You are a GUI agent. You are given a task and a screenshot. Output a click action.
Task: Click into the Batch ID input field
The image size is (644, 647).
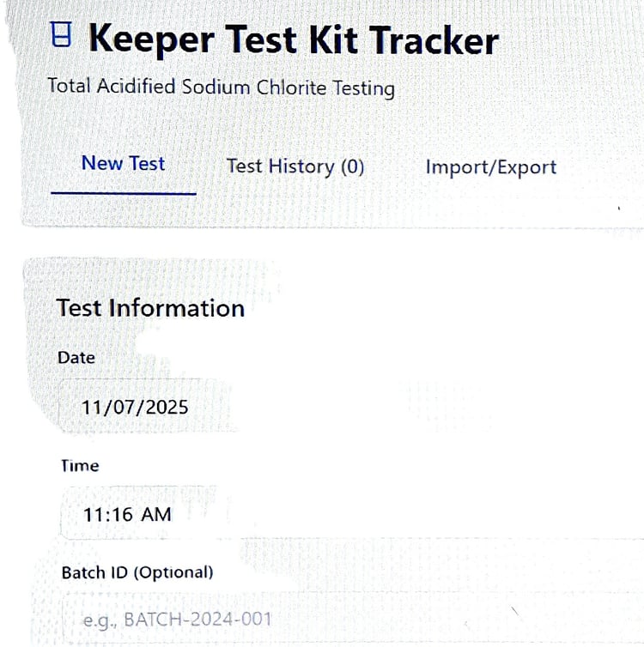343,619
